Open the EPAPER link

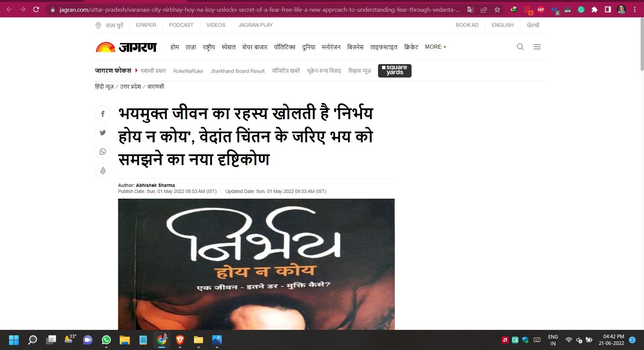[x=146, y=25]
